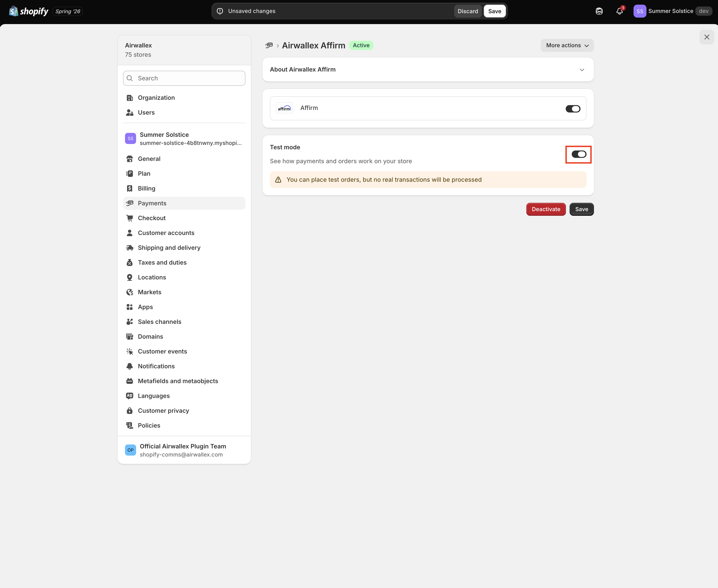718x588 pixels.
Task: Save changes from the top bar
Action: click(495, 11)
